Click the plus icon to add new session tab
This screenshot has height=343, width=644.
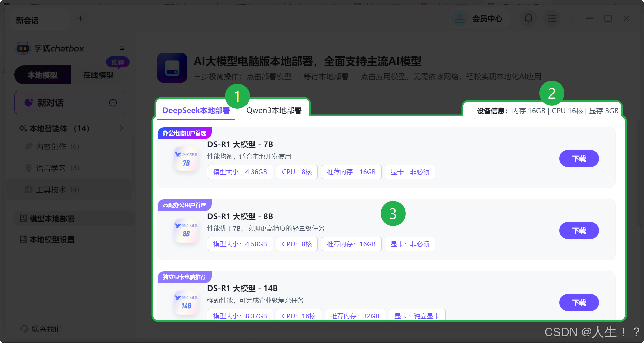click(x=81, y=18)
